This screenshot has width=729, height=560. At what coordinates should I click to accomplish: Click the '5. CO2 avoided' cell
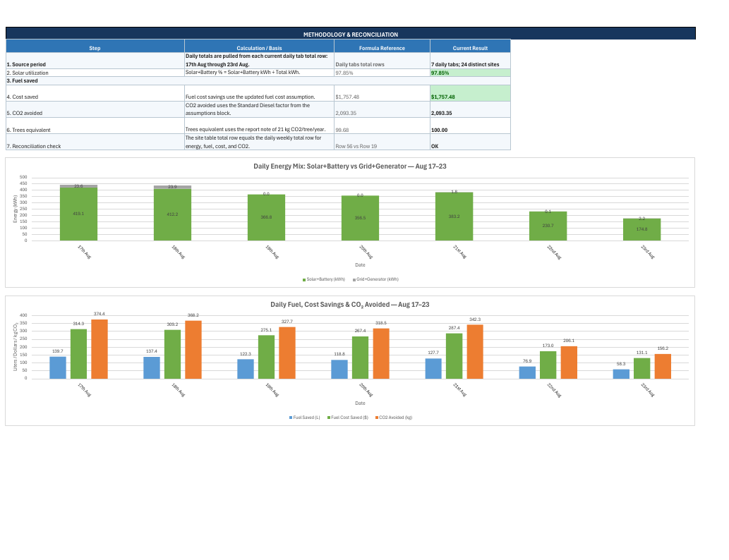pos(95,110)
